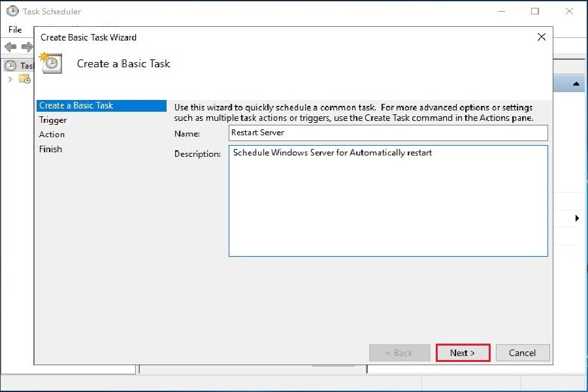Go to the Finish wizard step
The height and width of the screenshot is (392, 588).
coord(50,149)
